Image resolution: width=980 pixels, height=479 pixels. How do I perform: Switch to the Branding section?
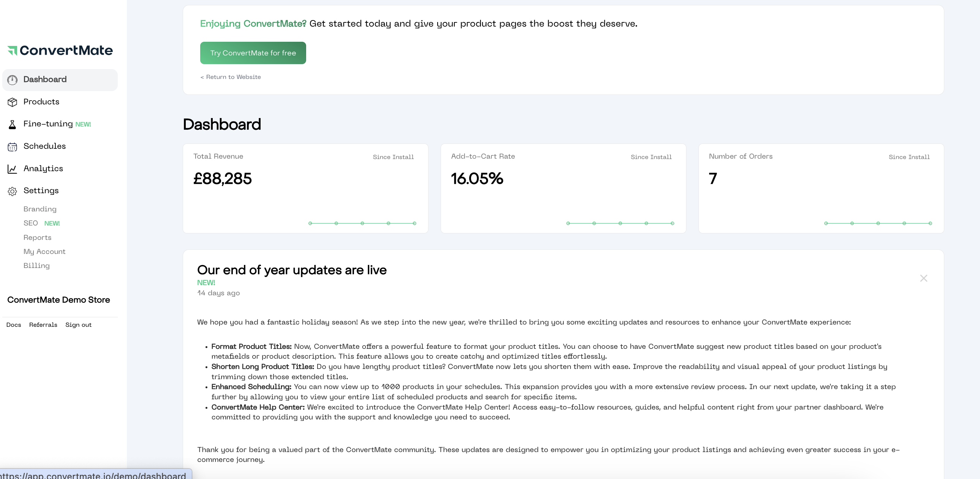pyautogui.click(x=40, y=209)
